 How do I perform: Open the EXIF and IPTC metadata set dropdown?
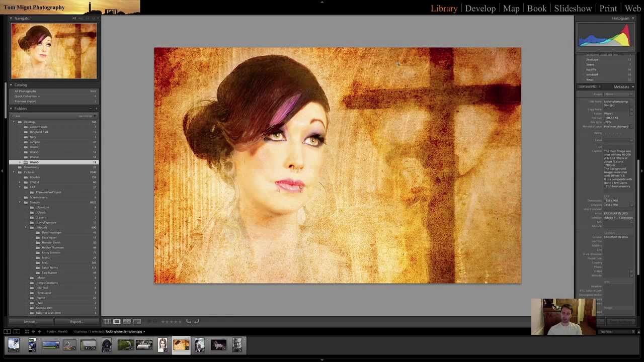pyautogui.click(x=589, y=87)
